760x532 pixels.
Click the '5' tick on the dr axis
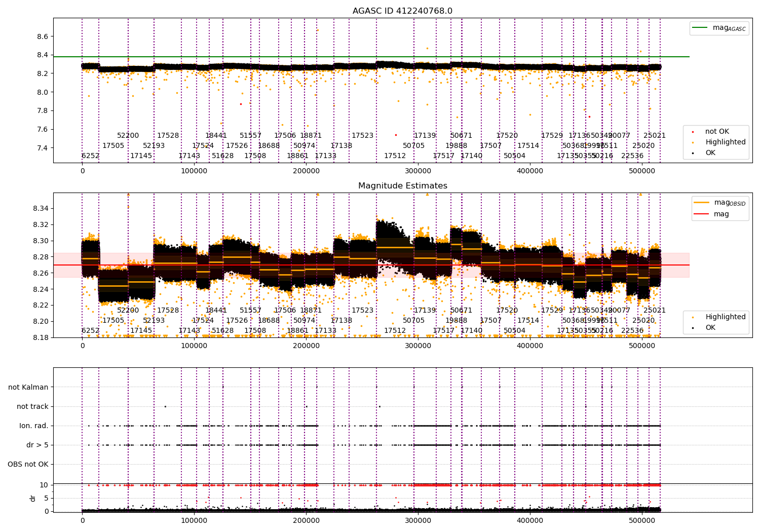tap(46, 498)
